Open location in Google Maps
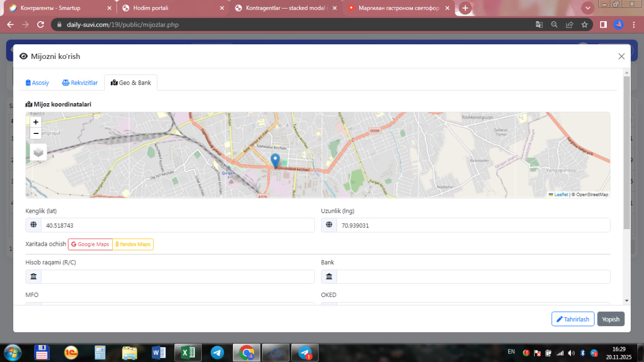Viewport: 644px width, 362px height. [x=90, y=244]
